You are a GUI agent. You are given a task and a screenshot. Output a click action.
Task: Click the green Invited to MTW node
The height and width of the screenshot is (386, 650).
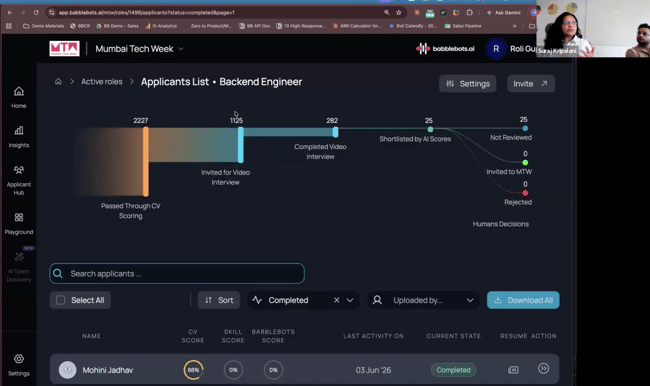coord(525,163)
